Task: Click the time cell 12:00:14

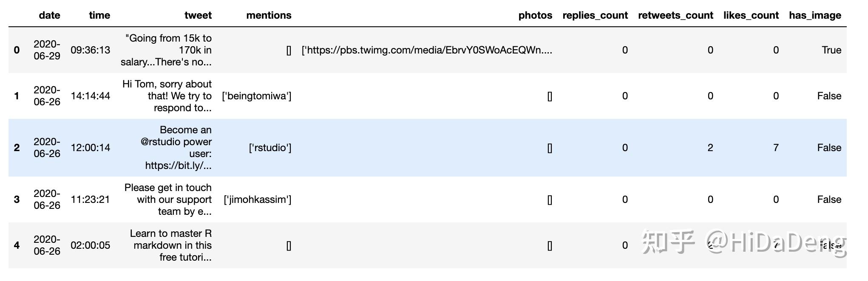Action: pos(90,148)
